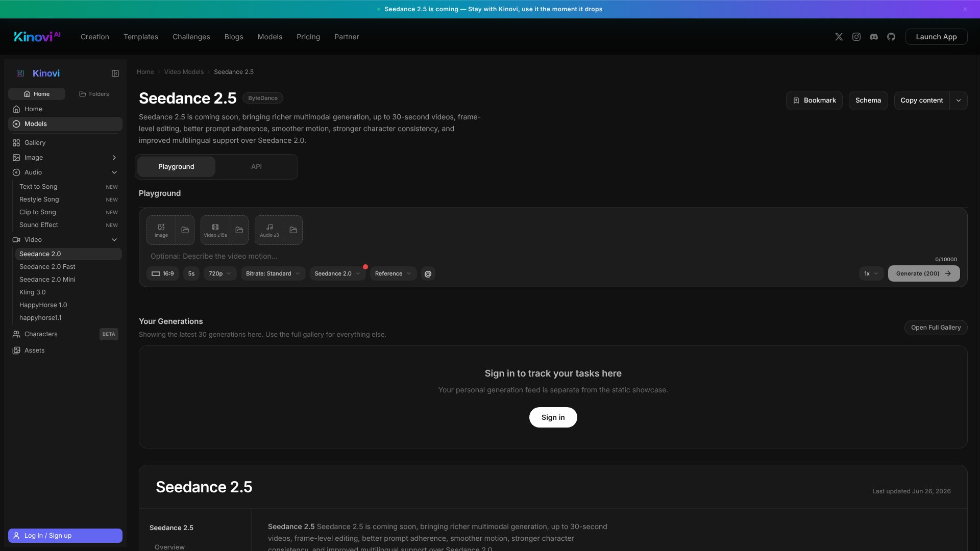Open the 1x count dropdown

pos(871,274)
